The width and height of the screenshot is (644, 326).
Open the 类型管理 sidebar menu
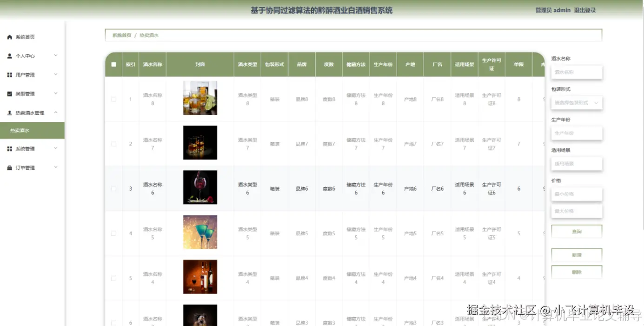pyautogui.click(x=32, y=94)
